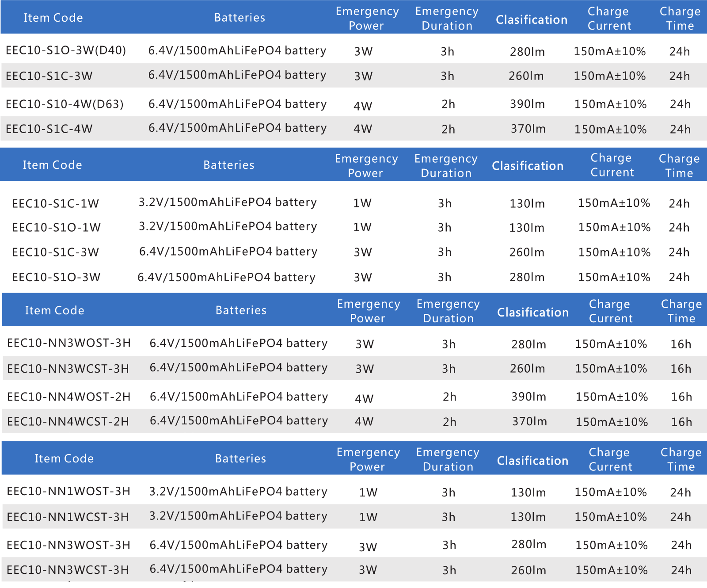Click 4W power in EEC10-S1C-4W row
707x588 pixels.
pyautogui.click(x=363, y=129)
